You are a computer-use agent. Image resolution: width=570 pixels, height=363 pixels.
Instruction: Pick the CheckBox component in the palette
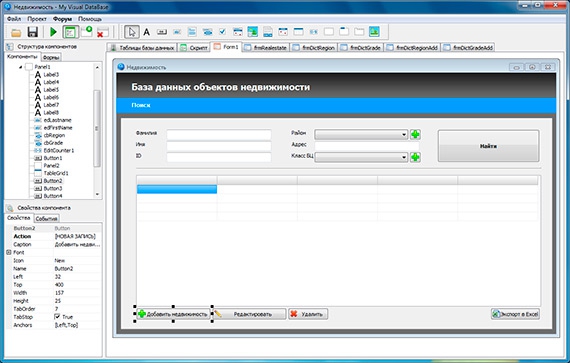(x=222, y=32)
